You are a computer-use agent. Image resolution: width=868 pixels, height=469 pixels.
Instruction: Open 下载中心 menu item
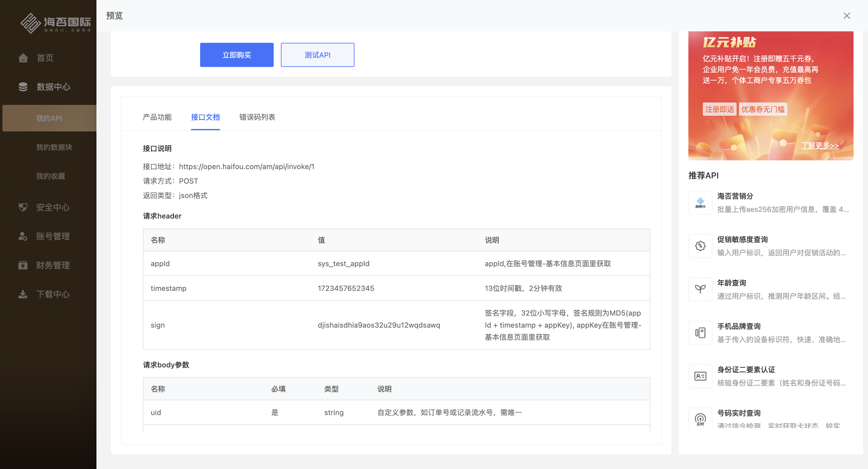pos(53,294)
